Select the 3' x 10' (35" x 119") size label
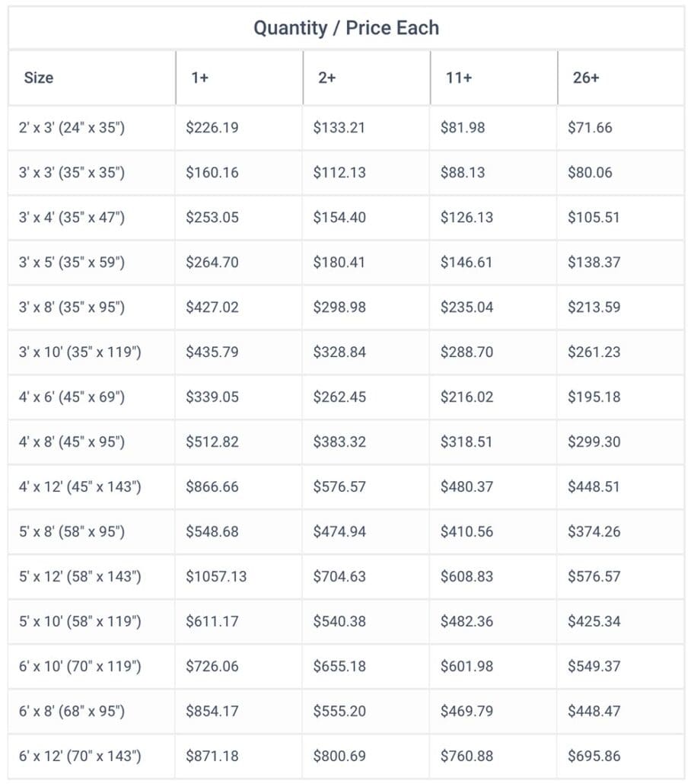Viewport: 694px width, 784px height. (80, 352)
